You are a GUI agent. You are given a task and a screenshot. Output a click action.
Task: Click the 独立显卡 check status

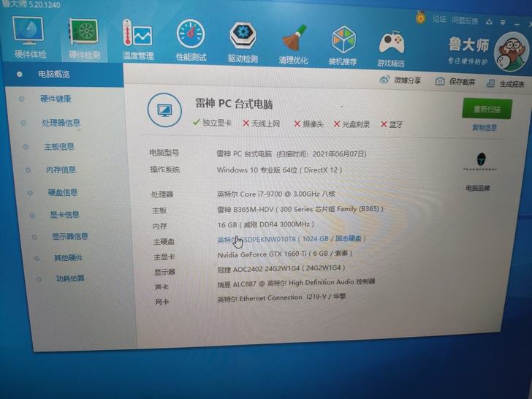(213, 123)
